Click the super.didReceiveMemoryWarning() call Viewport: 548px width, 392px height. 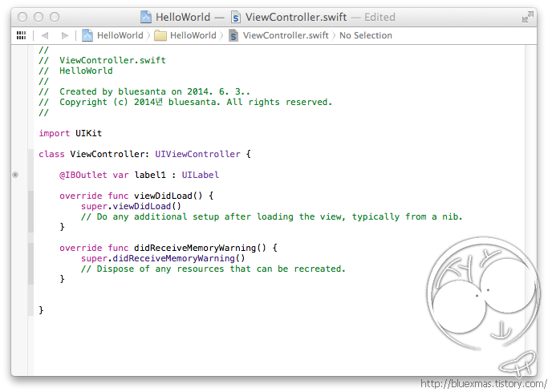tap(163, 258)
